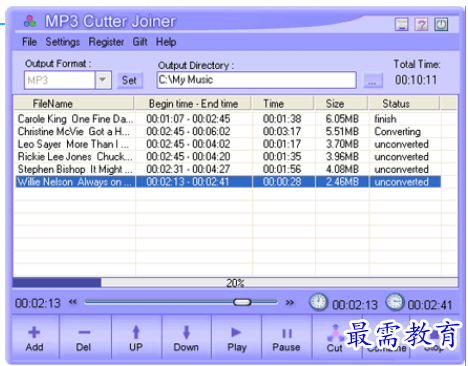Select the Stephen Bishop It Might... row
468x366 pixels.
coord(228,169)
